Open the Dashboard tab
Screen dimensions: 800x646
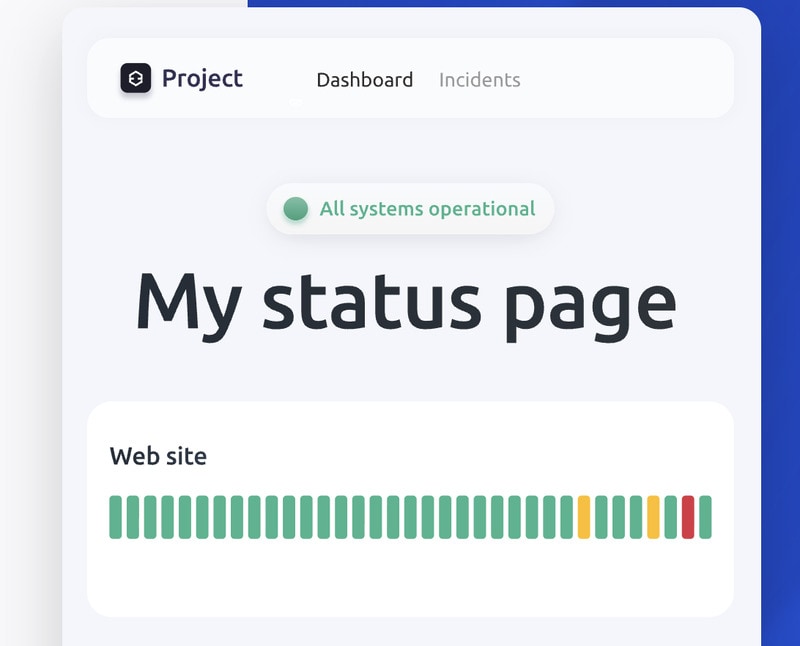(364, 80)
